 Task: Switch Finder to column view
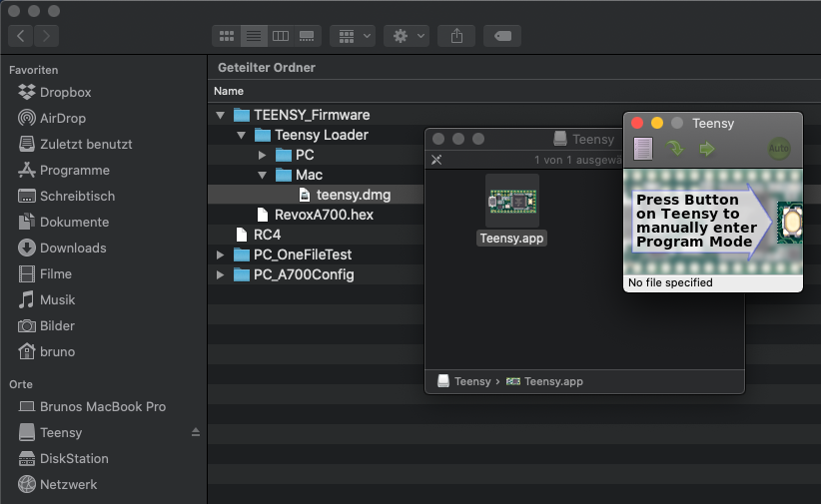click(281, 36)
